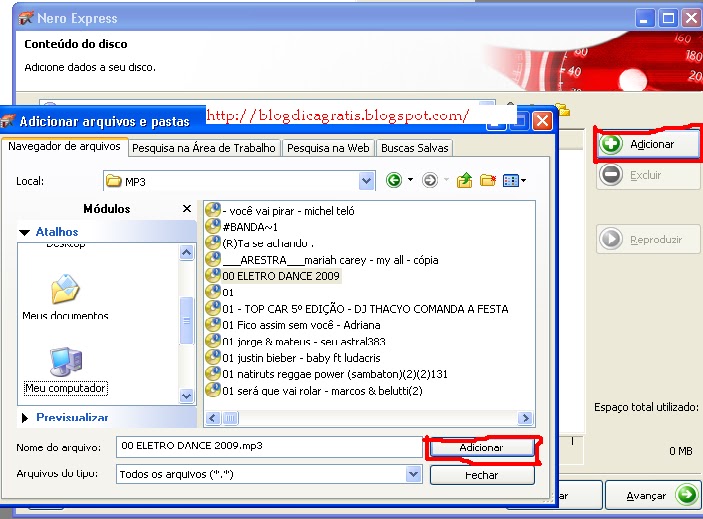Select '01 Fico assim sem você - Adriana'
The image size is (703, 519).
[301, 325]
